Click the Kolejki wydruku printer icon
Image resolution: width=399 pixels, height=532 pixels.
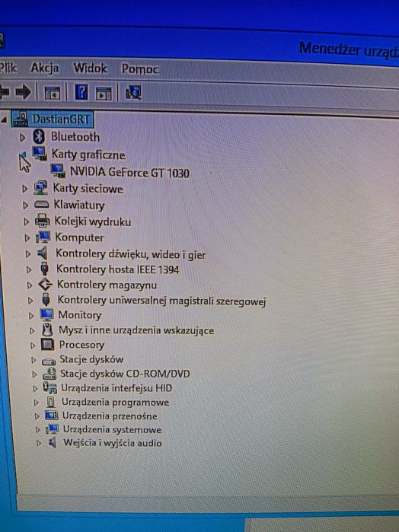click(43, 221)
